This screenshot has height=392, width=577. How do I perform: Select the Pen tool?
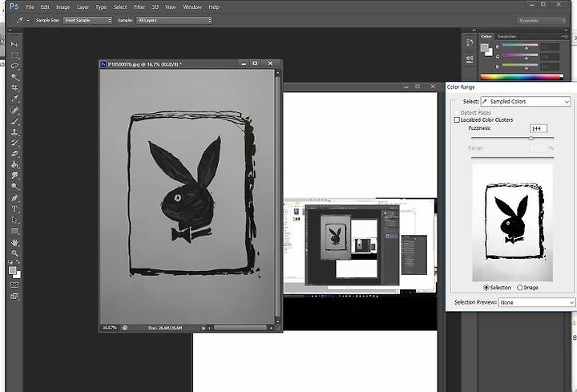(14, 198)
